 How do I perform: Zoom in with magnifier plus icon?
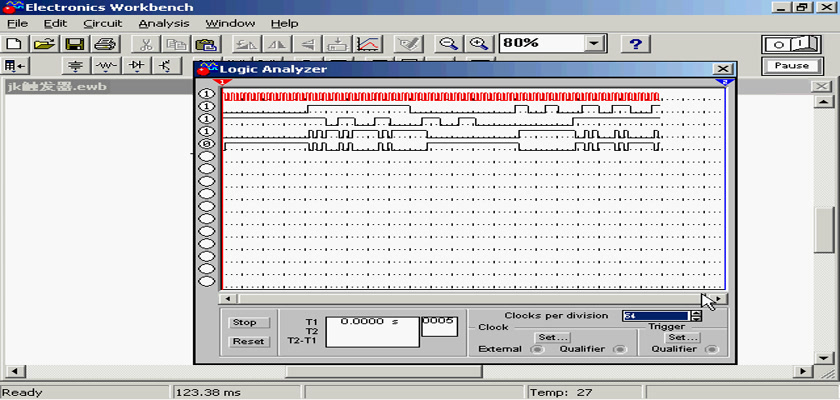pyautogui.click(x=478, y=44)
